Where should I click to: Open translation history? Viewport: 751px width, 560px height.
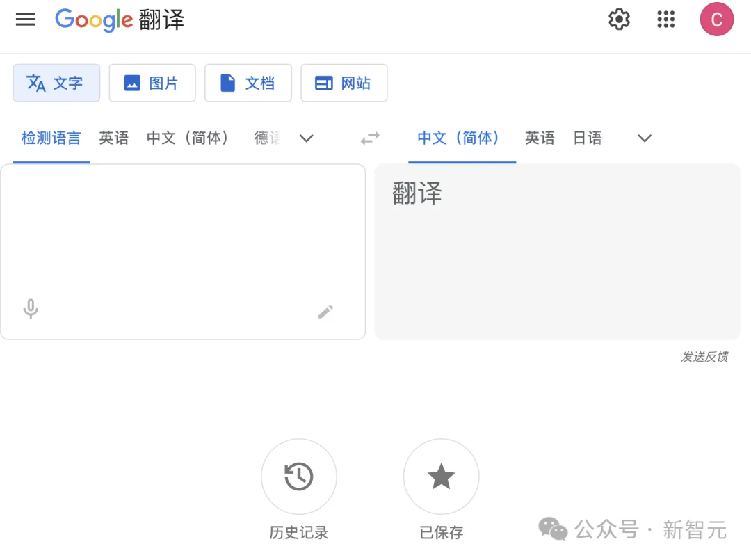(x=299, y=477)
